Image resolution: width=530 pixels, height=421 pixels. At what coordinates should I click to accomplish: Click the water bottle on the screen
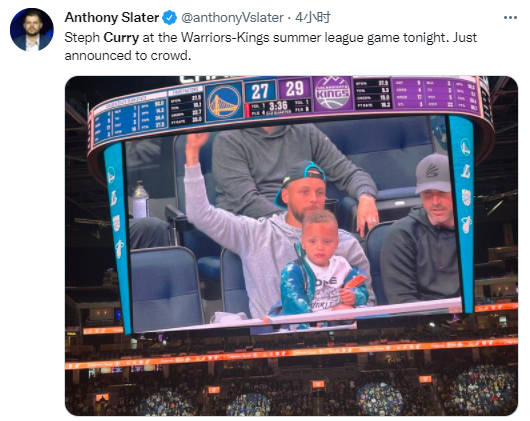(140, 200)
